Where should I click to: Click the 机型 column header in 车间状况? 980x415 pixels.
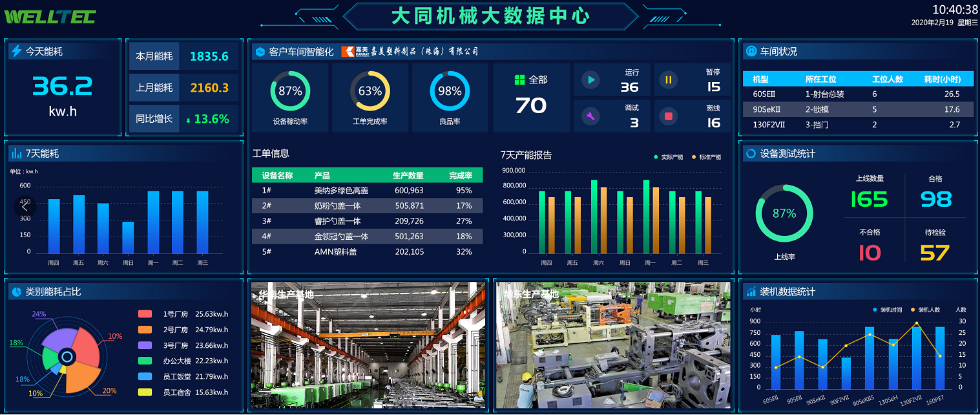click(760, 79)
